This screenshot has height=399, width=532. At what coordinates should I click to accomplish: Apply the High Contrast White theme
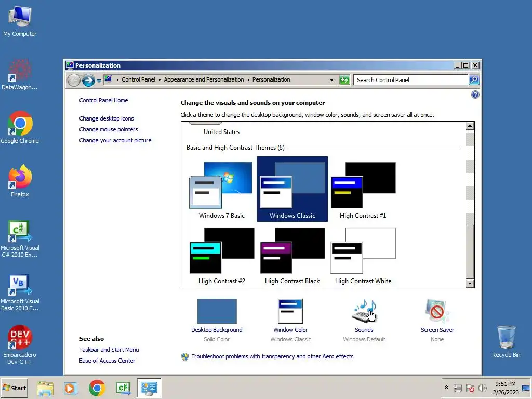pyautogui.click(x=363, y=256)
